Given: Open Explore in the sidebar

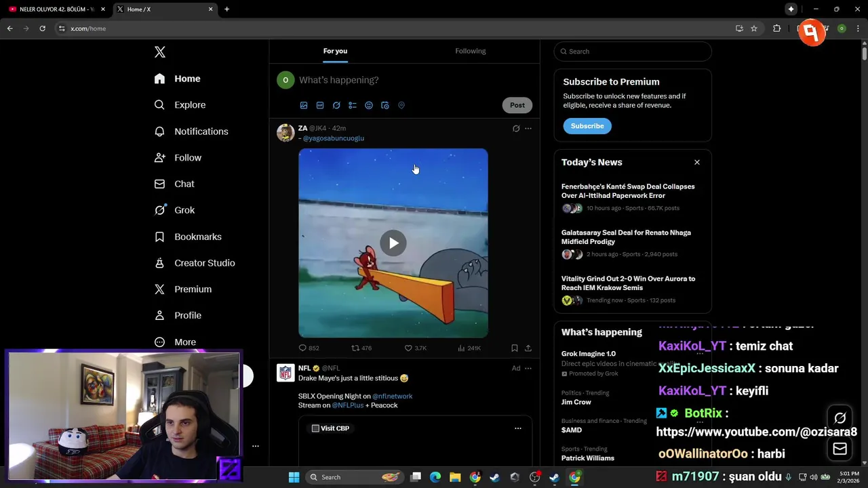Looking at the screenshot, I should coord(180,105).
